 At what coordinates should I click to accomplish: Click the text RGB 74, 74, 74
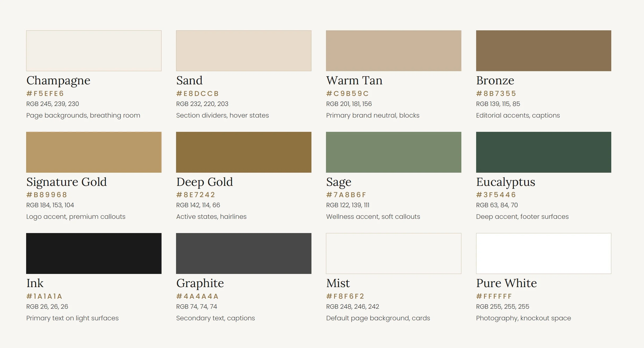[197, 307]
